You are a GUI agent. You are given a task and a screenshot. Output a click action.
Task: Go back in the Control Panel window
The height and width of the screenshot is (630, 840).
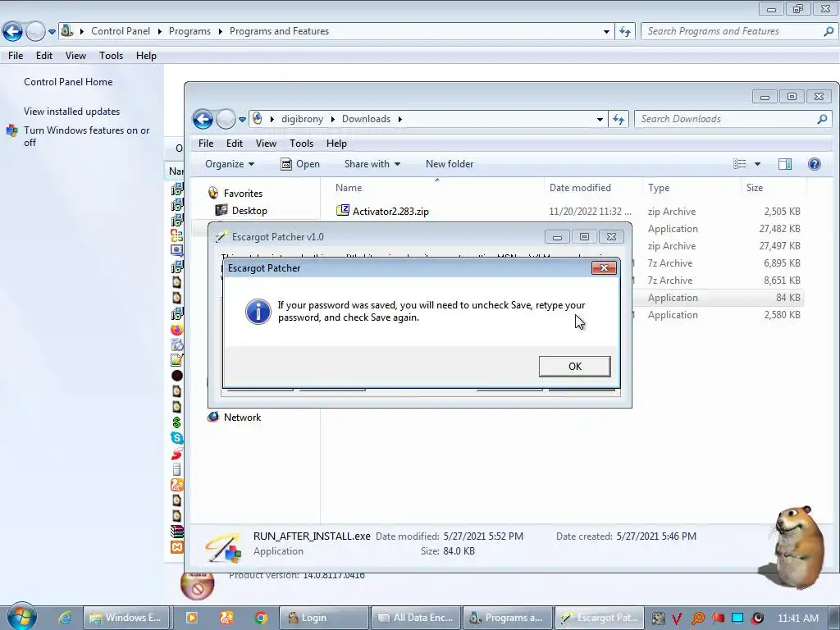[12, 32]
